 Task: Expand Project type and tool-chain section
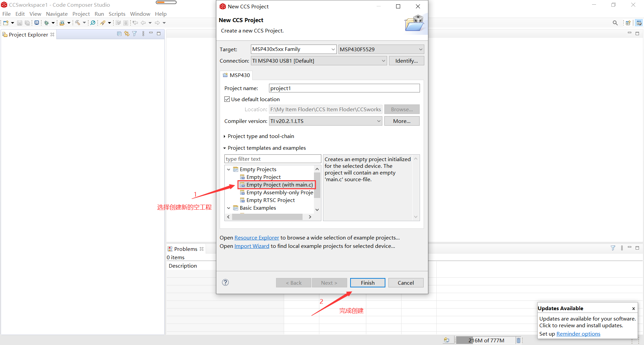pyautogui.click(x=225, y=136)
